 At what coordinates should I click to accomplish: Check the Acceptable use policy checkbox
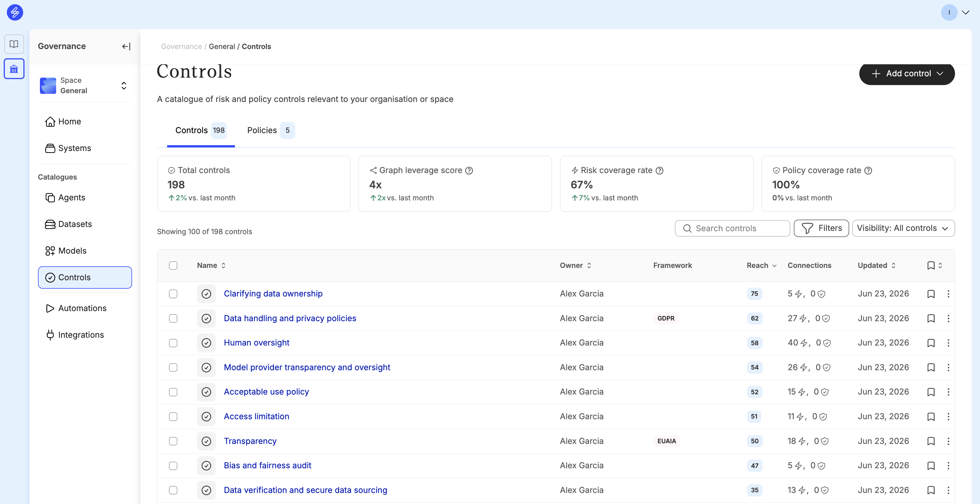(x=173, y=392)
